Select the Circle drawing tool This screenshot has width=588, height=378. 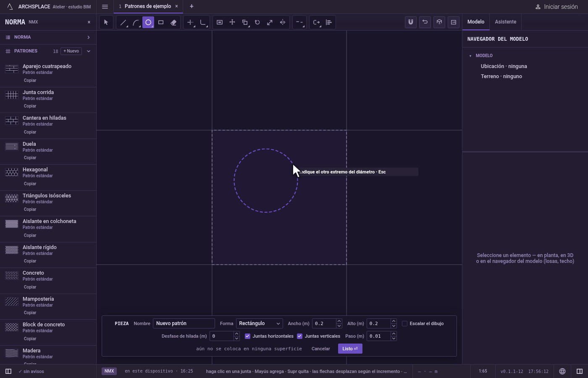click(148, 22)
